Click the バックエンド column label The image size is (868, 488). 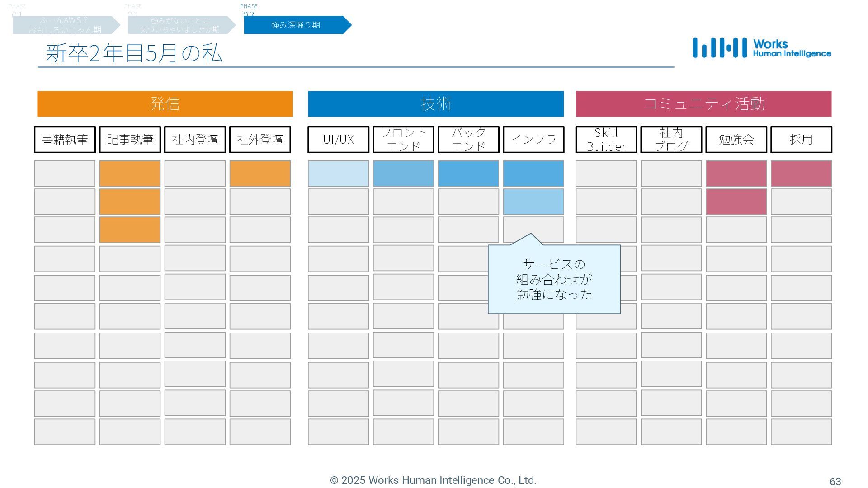(468, 140)
